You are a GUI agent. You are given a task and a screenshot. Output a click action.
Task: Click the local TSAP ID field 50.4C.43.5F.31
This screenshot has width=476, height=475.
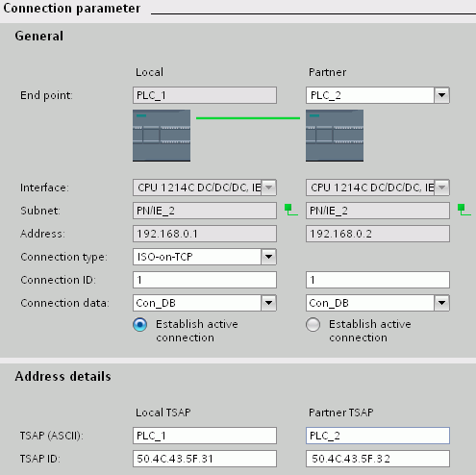[205, 459]
